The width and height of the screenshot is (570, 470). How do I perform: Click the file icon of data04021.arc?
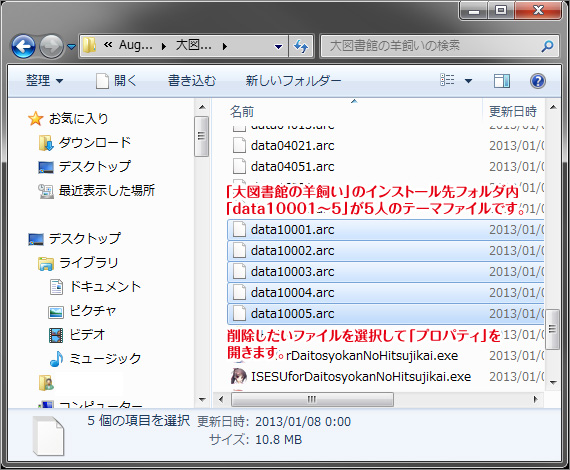(239, 146)
